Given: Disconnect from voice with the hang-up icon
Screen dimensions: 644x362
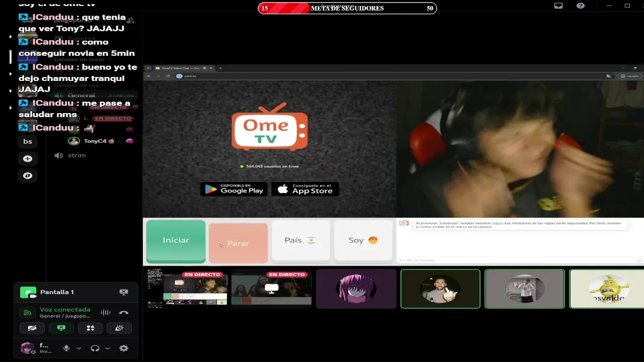Looking at the screenshot, I should coord(124,312).
